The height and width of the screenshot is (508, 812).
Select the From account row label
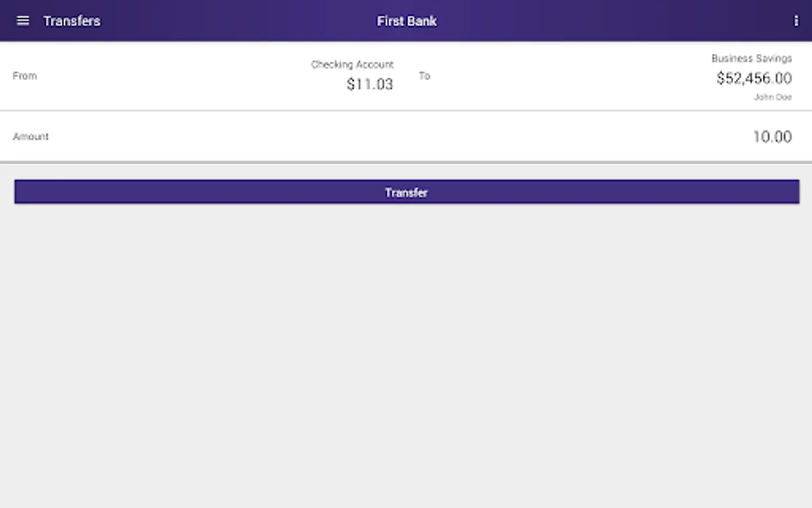point(25,76)
